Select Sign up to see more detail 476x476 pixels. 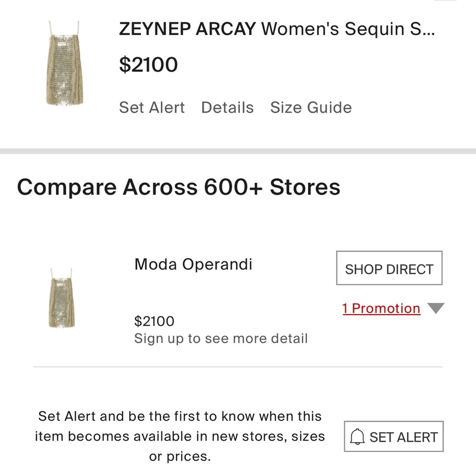click(220, 338)
